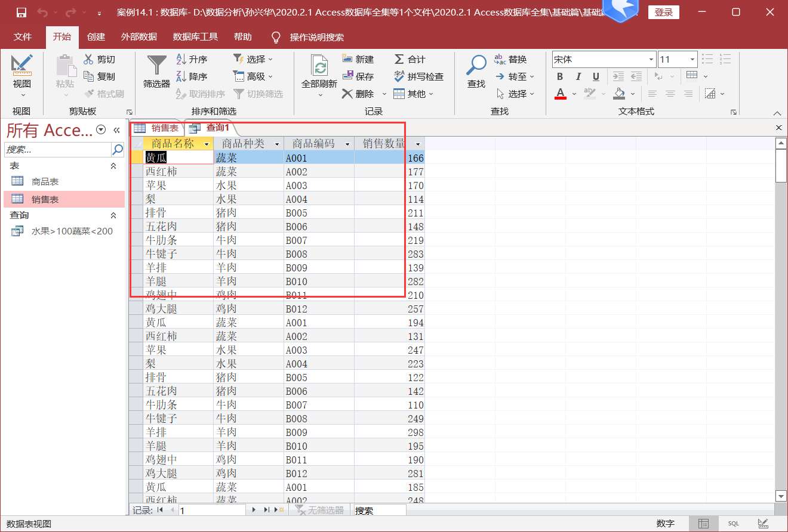
Task: Open the 商品种类 column filter dropdown
Action: coord(277,144)
